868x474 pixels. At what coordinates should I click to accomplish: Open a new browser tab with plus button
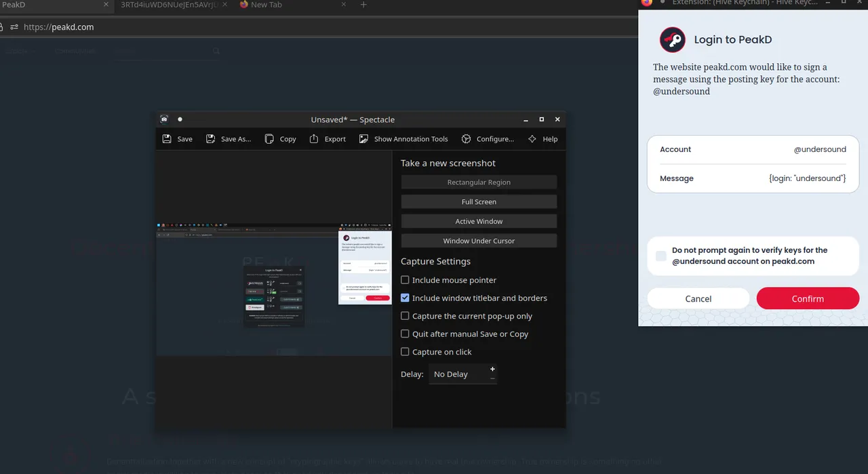point(363,5)
